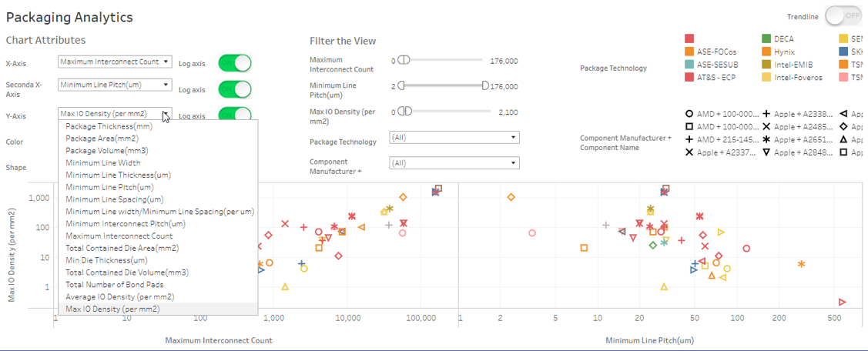Pick Average IO Density (per mm2) option
The image size is (868, 351).
119,296
